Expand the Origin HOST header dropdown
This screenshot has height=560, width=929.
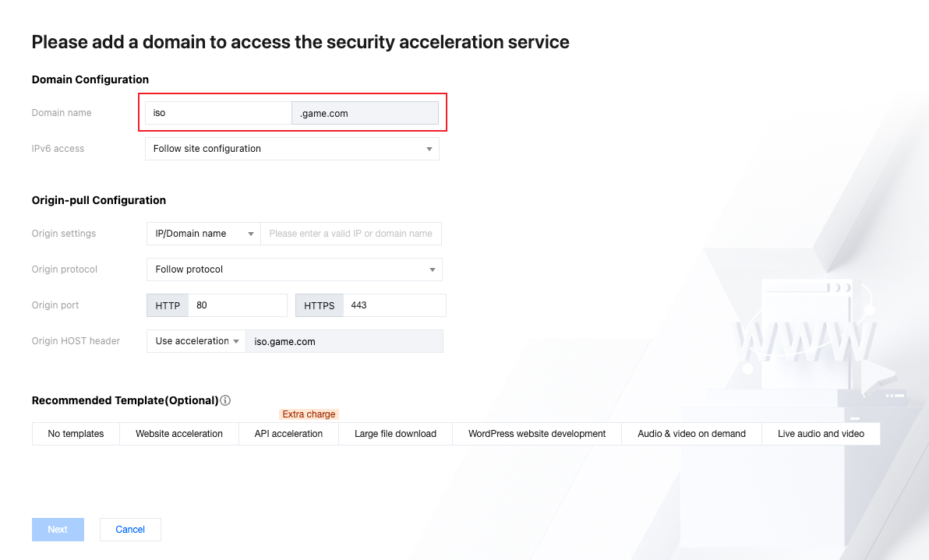point(196,341)
